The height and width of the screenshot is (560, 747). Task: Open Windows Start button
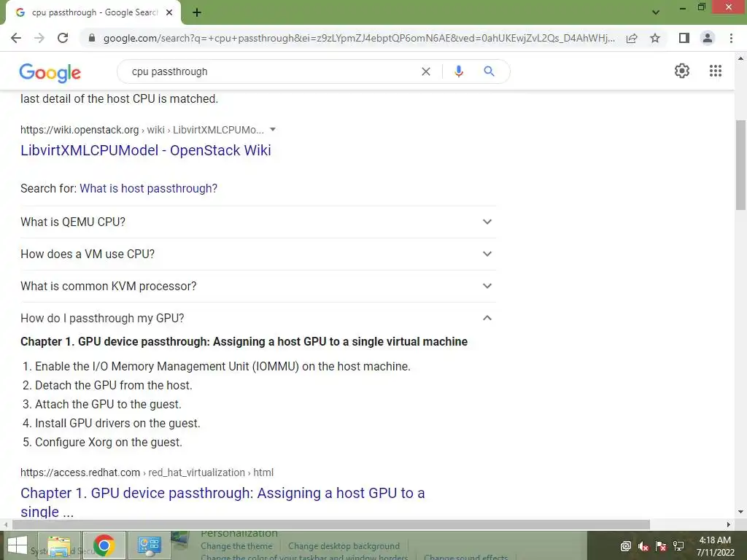point(18,545)
